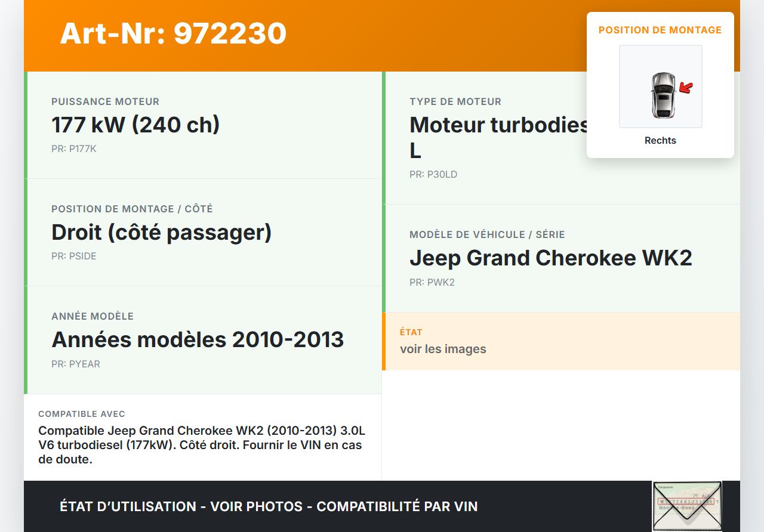The image size is (764, 532).
Task: Click the red arrow beside the car
Action: (x=686, y=88)
